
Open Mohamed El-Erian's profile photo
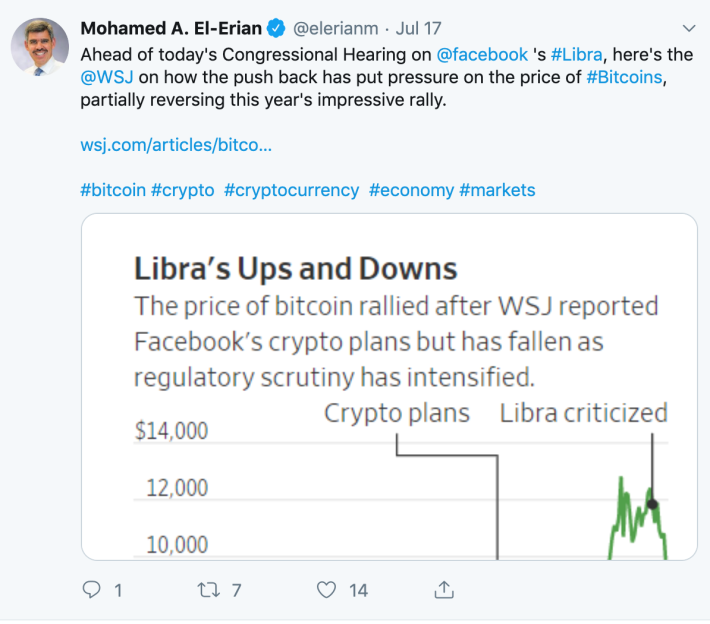40,47
